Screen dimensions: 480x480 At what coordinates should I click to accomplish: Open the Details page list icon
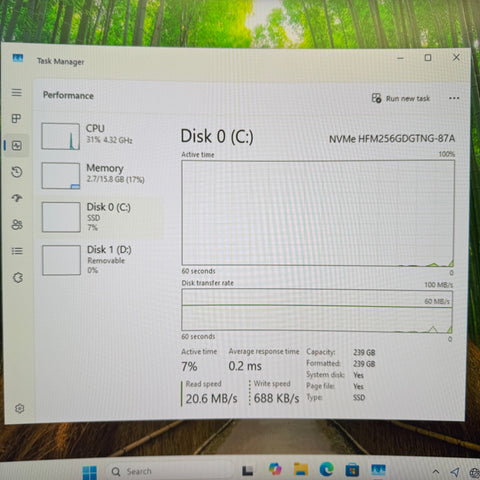click(x=17, y=251)
